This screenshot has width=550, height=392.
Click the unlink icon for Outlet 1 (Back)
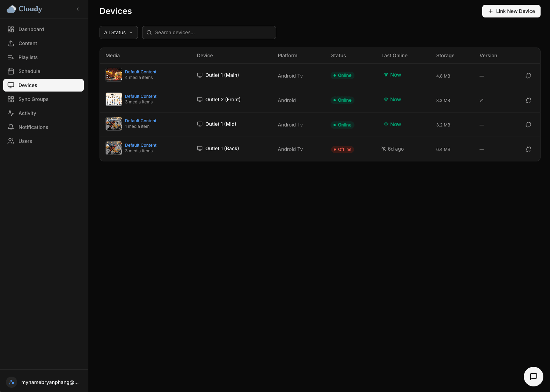tap(528, 149)
